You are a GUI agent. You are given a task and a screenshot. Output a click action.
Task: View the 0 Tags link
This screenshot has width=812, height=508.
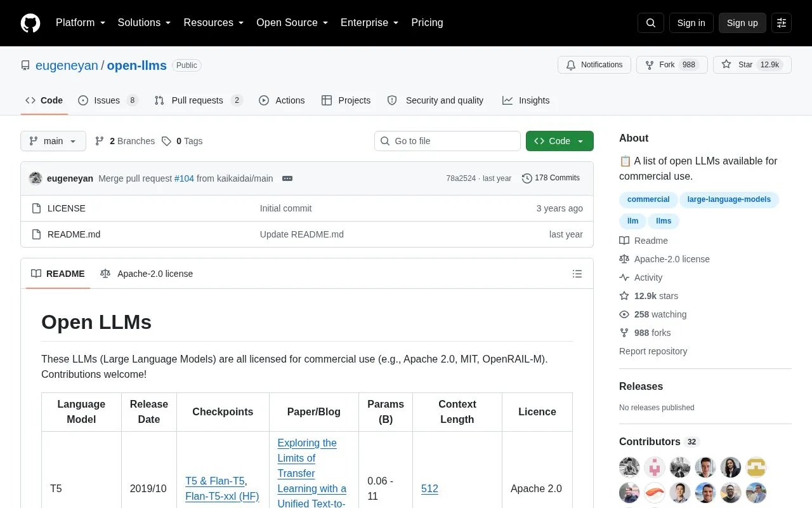click(x=182, y=141)
